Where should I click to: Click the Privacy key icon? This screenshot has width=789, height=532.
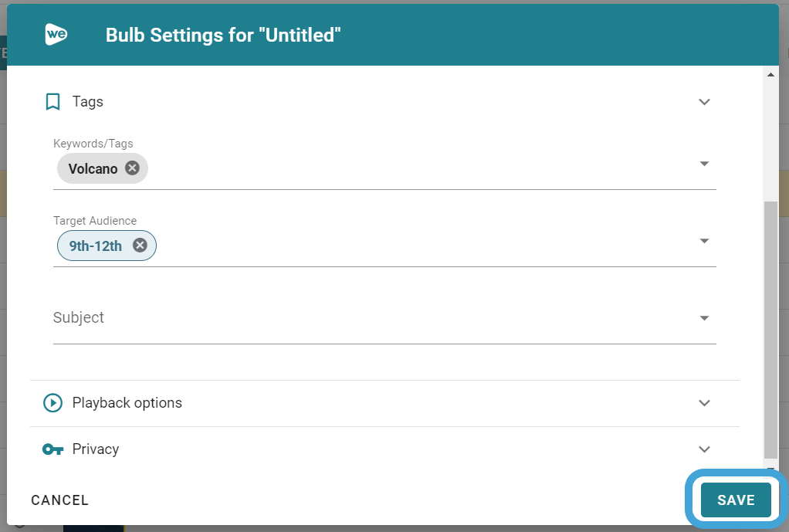click(x=52, y=449)
